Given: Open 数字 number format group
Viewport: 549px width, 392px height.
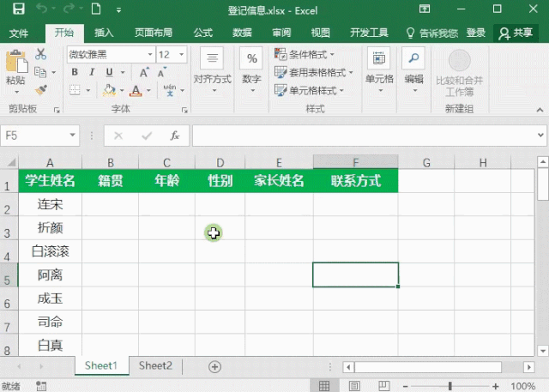Looking at the screenshot, I should tap(251, 72).
